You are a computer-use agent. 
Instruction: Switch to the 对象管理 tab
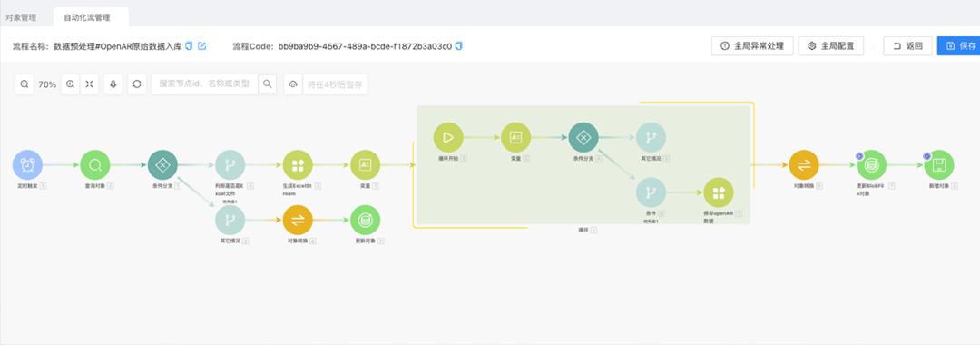tap(21, 17)
